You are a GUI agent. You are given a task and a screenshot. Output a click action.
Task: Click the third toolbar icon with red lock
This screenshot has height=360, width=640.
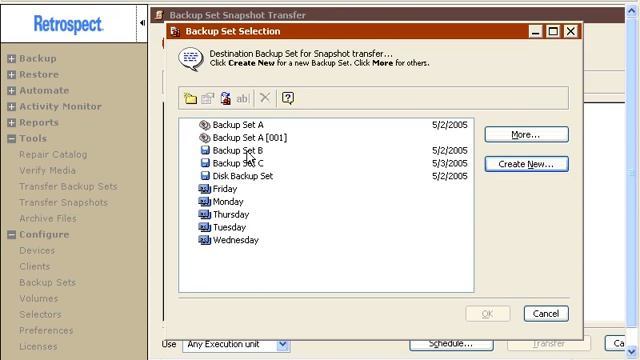[225, 98]
